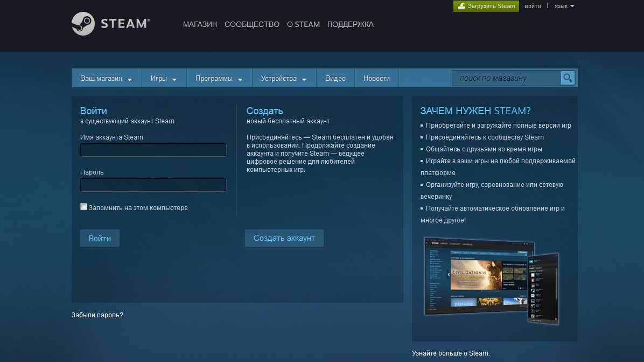Click the войти link in top bar
644x362 pixels.
point(533,6)
